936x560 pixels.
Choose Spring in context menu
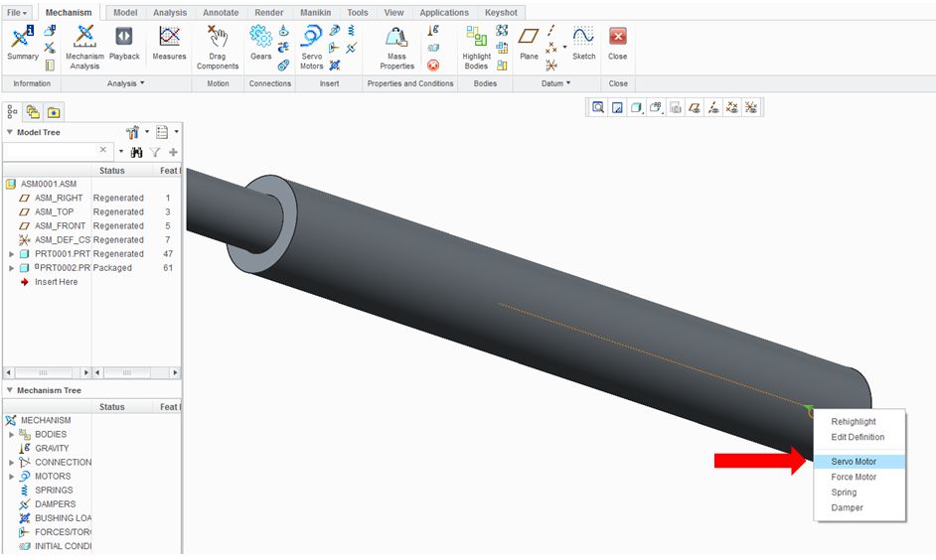coord(859,492)
